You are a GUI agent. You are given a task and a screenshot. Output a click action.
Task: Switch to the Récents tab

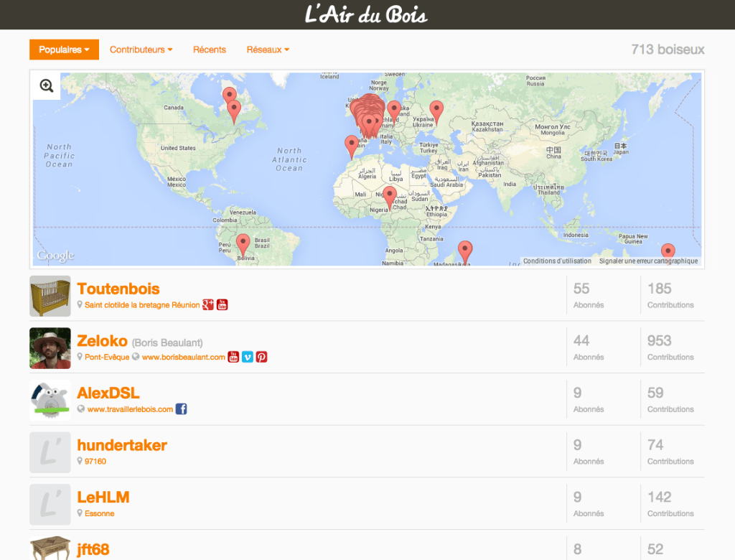[210, 50]
